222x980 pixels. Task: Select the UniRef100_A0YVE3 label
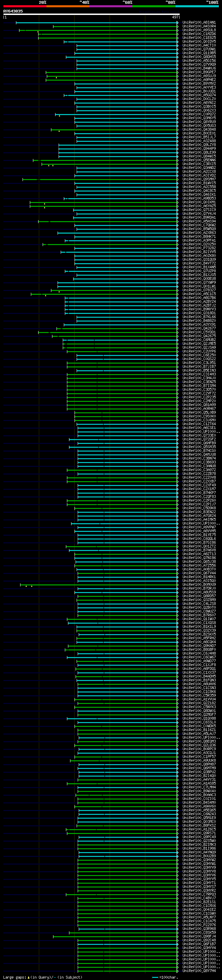(x=199, y=88)
